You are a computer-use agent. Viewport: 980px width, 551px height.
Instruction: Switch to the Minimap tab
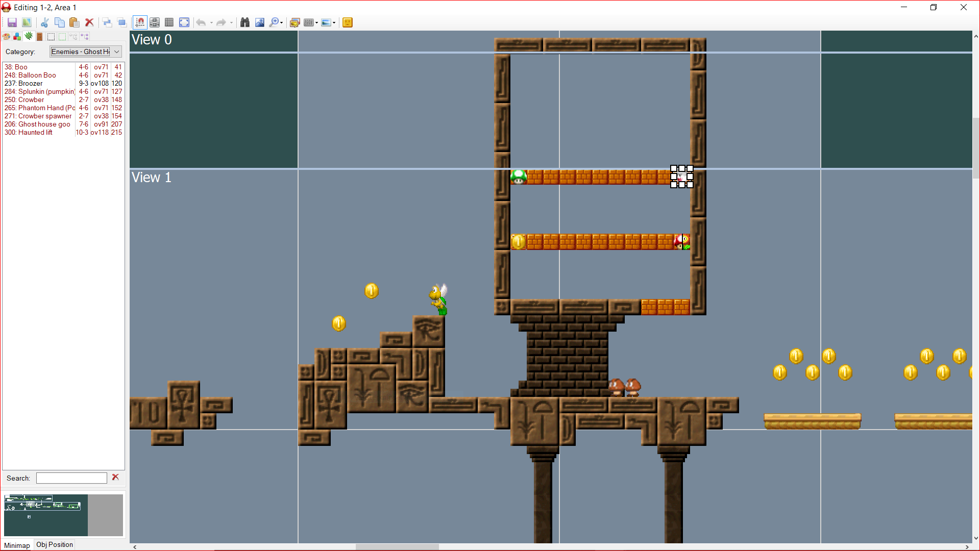tap(17, 545)
